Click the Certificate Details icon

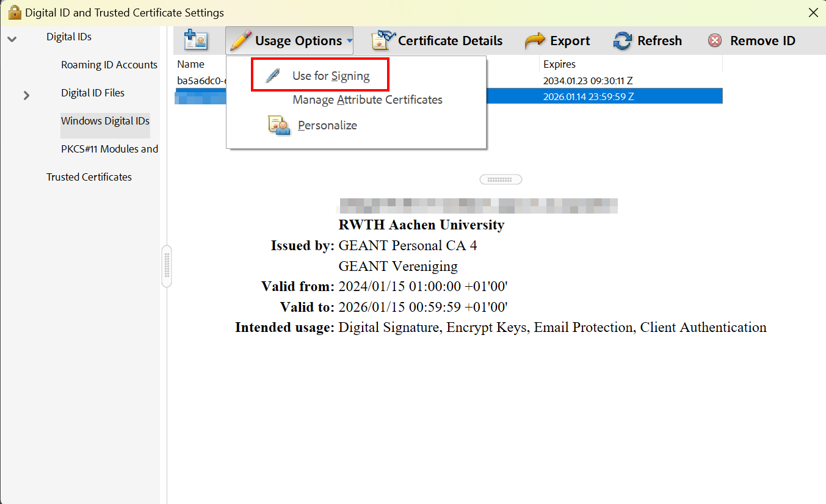coord(381,40)
